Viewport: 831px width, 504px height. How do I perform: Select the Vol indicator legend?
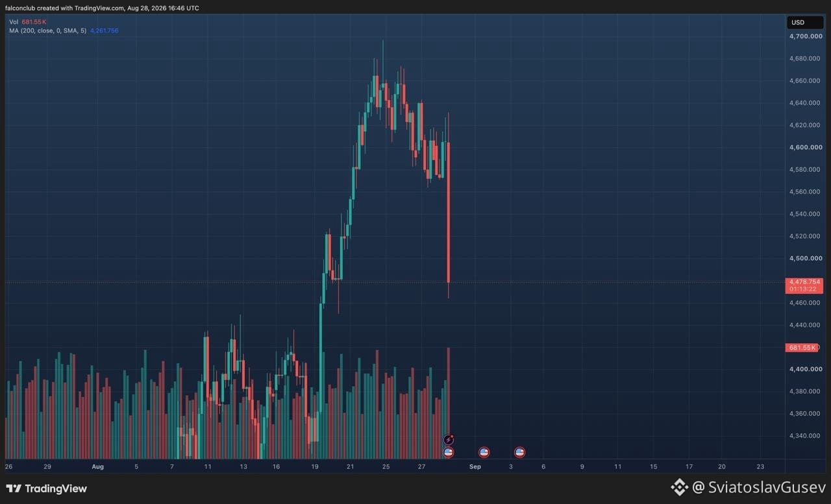(28, 22)
